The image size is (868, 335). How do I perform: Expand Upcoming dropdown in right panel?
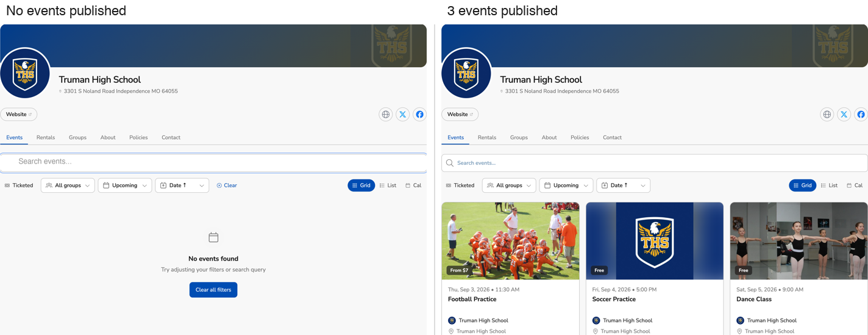[x=566, y=186]
